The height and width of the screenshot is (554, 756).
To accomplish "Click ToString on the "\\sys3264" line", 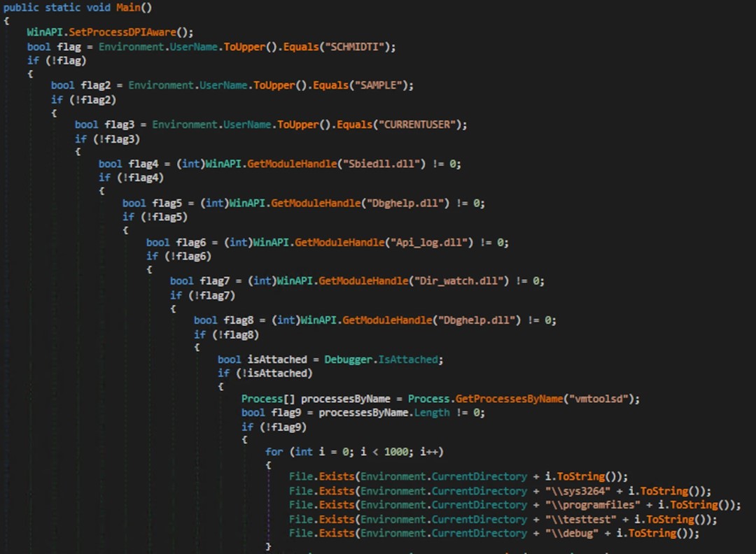I will (664, 491).
